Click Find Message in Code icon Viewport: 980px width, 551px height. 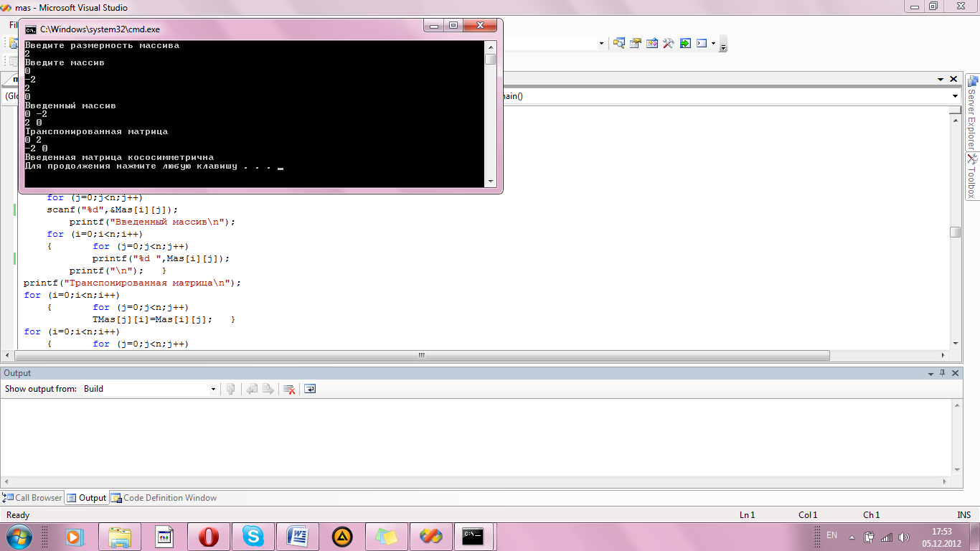point(230,389)
